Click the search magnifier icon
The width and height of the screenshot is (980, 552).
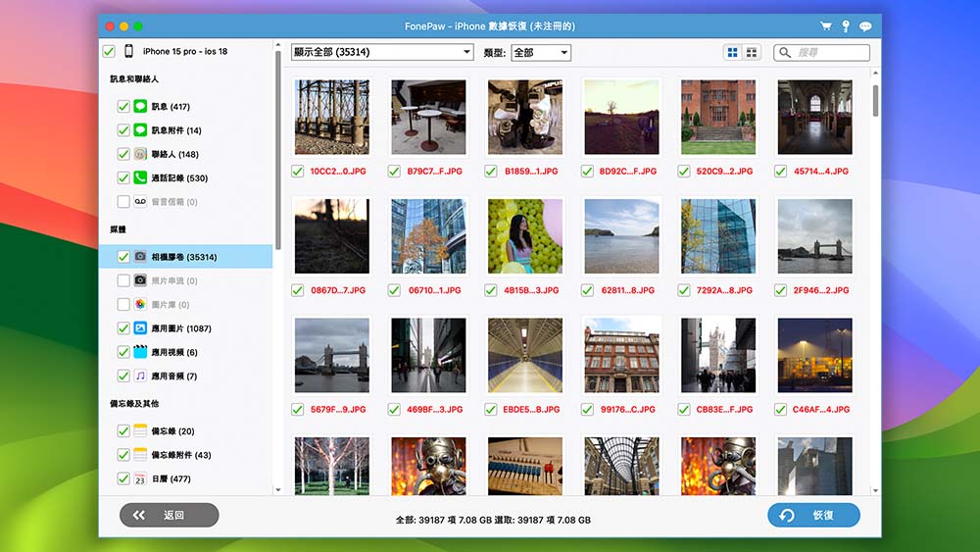pyautogui.click(x=785, y=53)
